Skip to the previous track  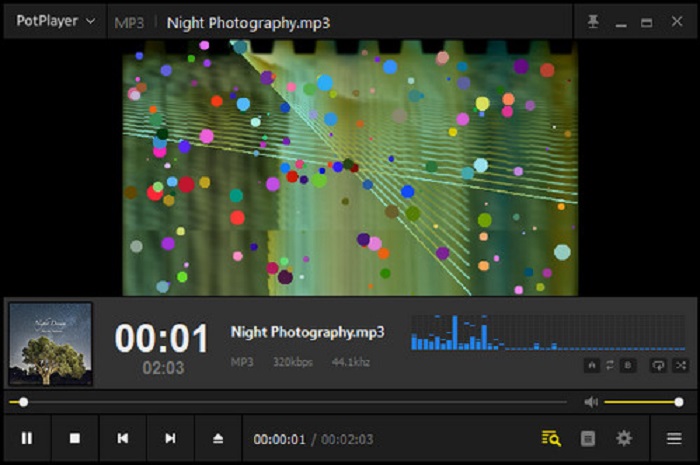pyautogui.click(x=123, y=438)
